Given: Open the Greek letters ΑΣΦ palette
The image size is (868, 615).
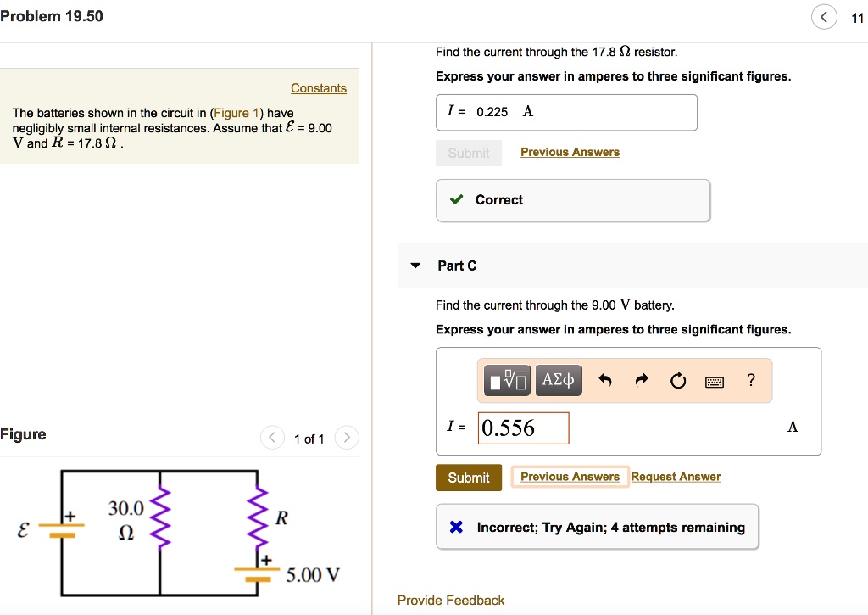Looking at the screenshot, I should tap(559, 380).
